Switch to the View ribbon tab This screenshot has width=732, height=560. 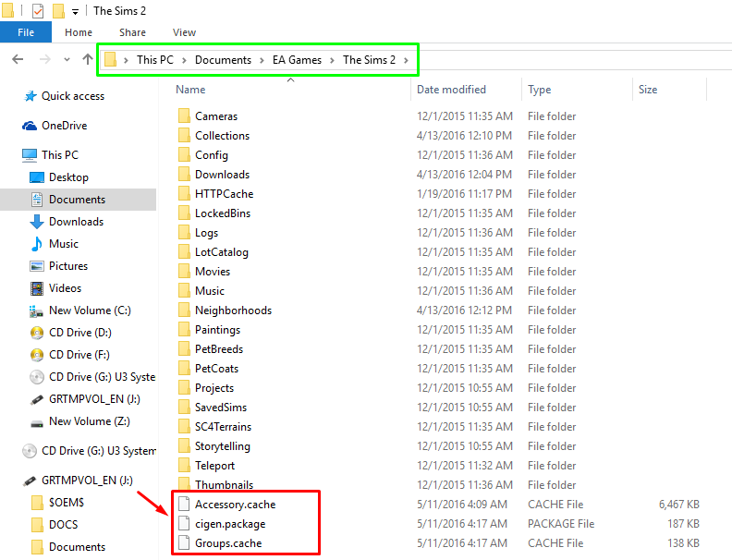coord(184,32)
